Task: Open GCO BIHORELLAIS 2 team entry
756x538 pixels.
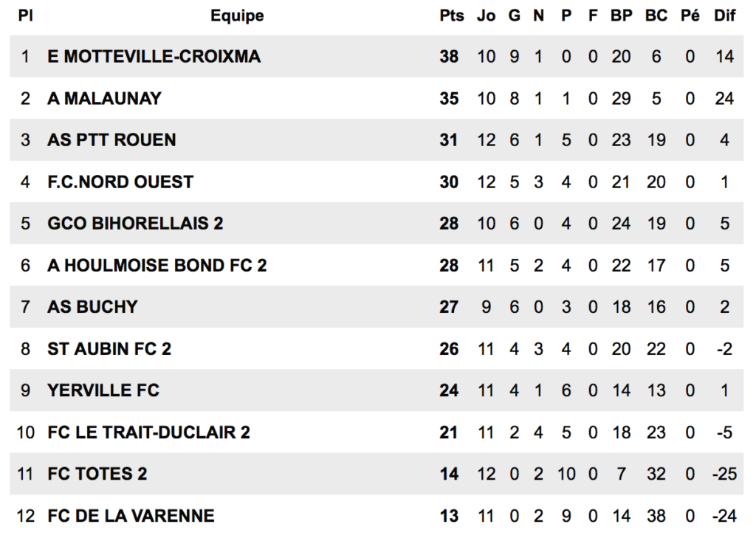Action: (135, 223)
